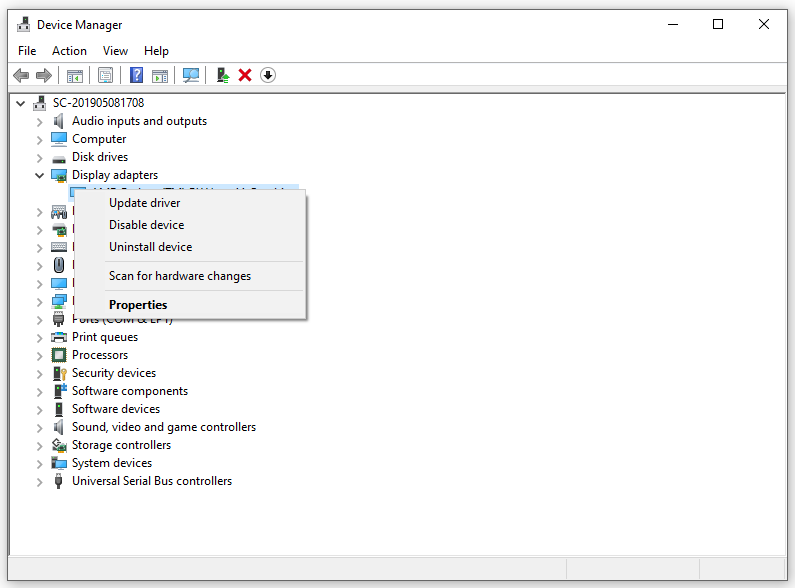Expand the System devices chevron
This screenshot has width=795, height=588.
(x=40, y=464)
